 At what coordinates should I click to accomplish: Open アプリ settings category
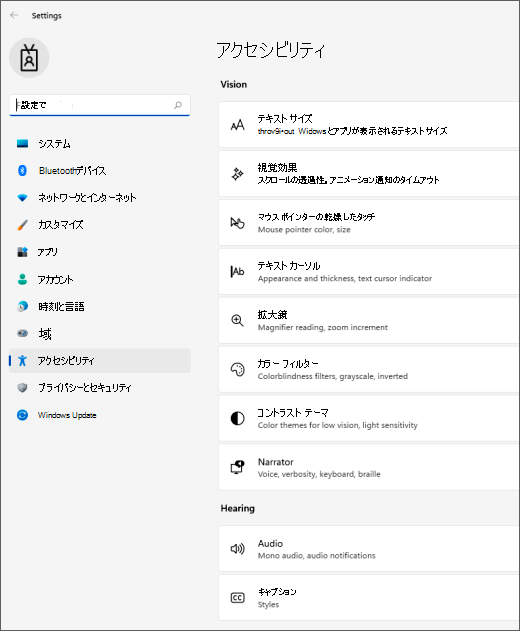pos(99,252)
